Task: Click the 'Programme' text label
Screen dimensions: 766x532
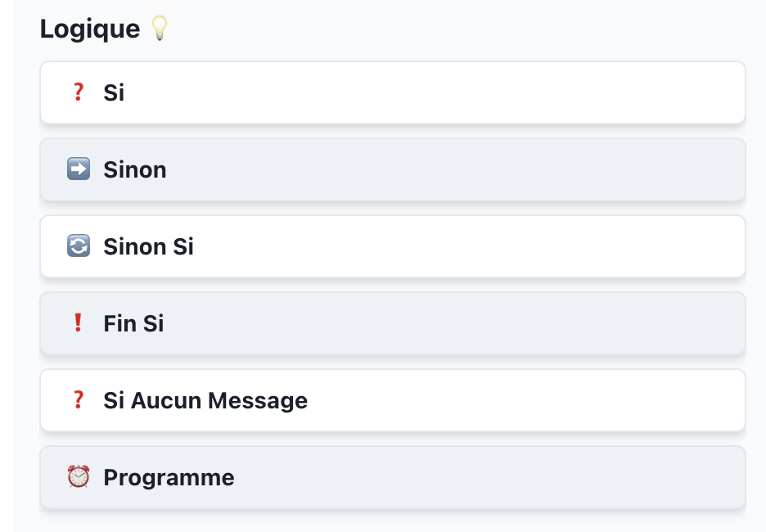Action: click(169, 477)
